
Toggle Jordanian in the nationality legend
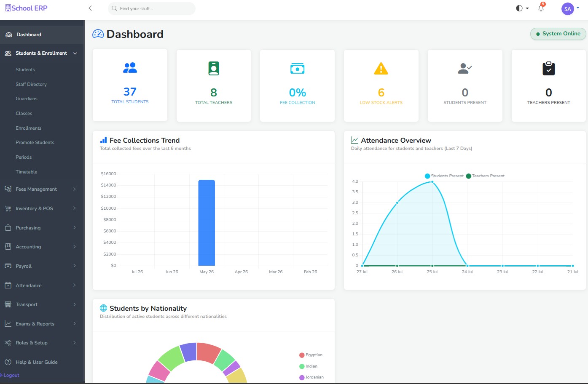pos(311,377)
